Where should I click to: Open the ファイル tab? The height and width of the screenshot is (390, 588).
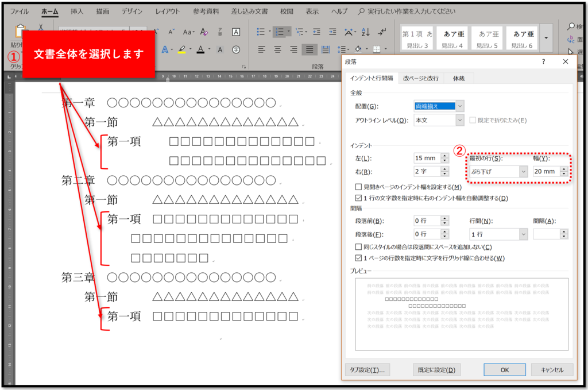tap(19, 11)
